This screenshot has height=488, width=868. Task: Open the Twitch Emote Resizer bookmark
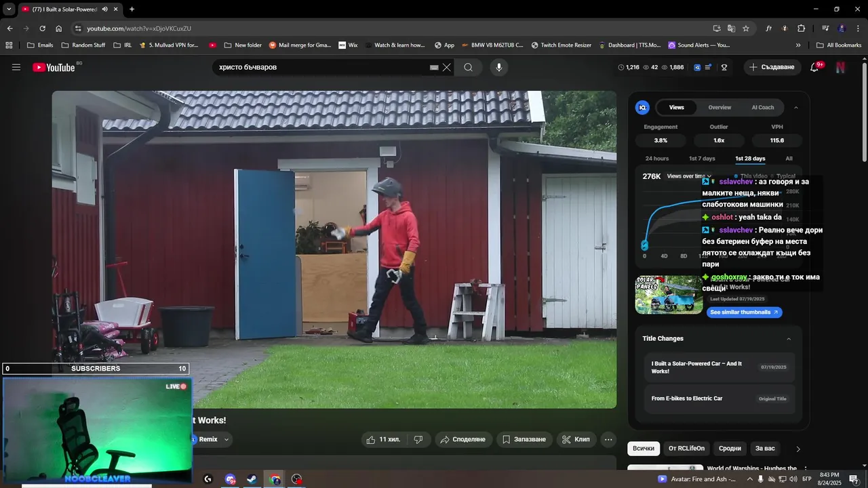pos(561,45)
